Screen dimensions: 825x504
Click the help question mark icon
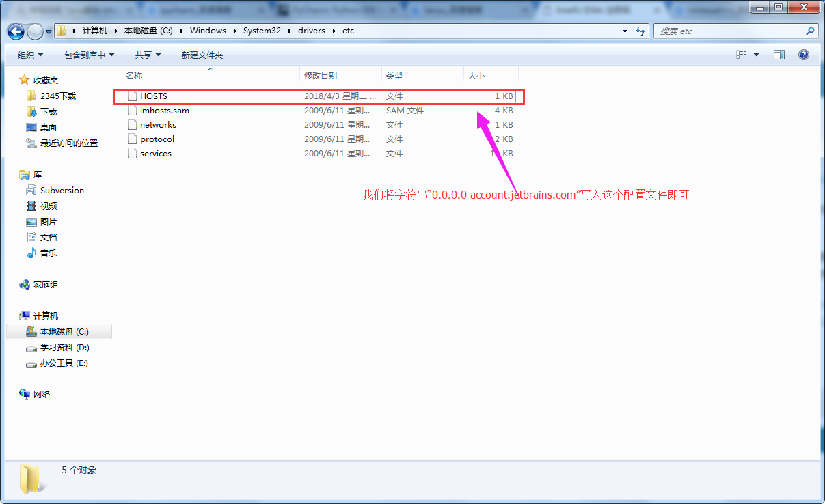(x=804, y=55)
